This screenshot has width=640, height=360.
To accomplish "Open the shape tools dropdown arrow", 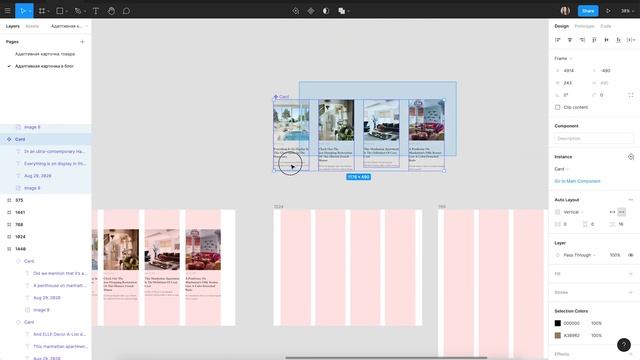I will [x=67, y=11].
